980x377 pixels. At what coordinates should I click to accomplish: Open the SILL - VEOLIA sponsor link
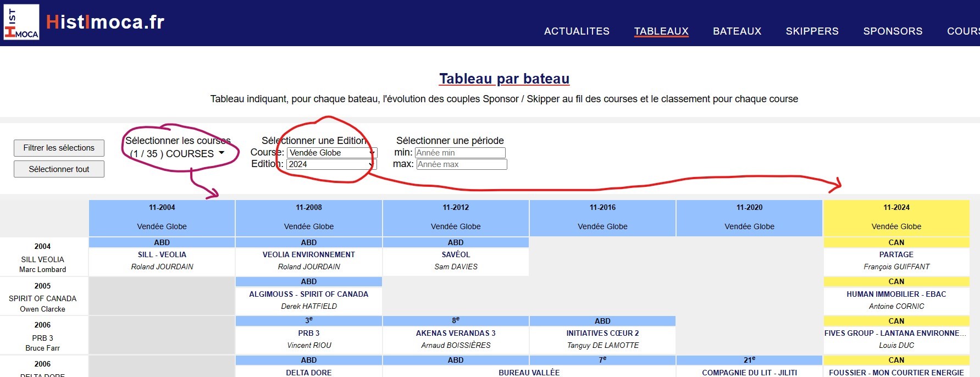162,254
